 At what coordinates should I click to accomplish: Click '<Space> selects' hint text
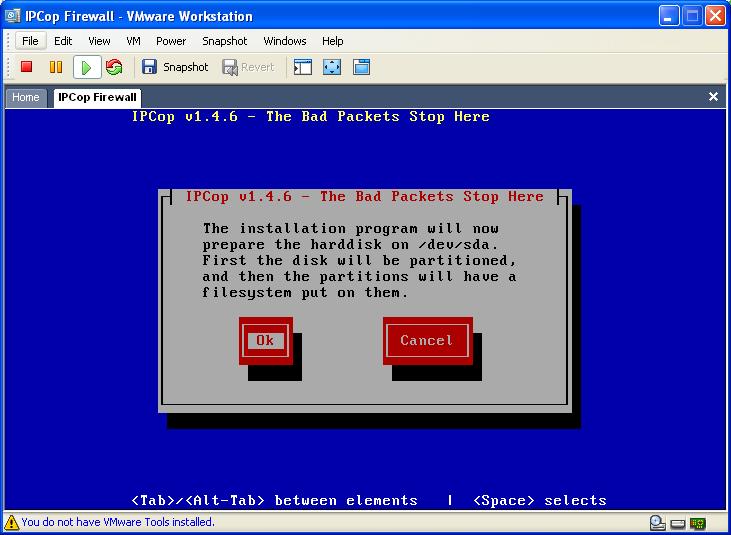click(x=540, y=501)
